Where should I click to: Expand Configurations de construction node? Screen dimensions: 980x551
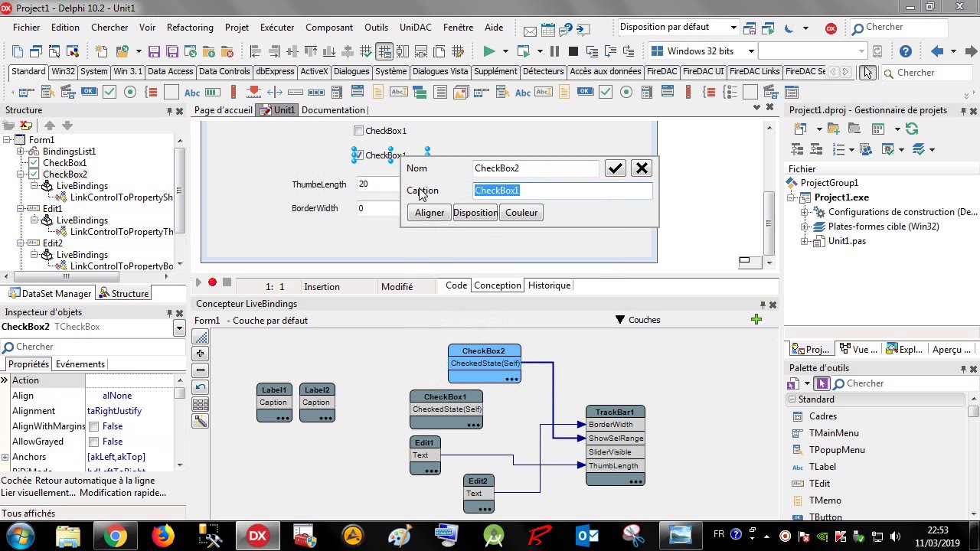click(x=805, y=212)
